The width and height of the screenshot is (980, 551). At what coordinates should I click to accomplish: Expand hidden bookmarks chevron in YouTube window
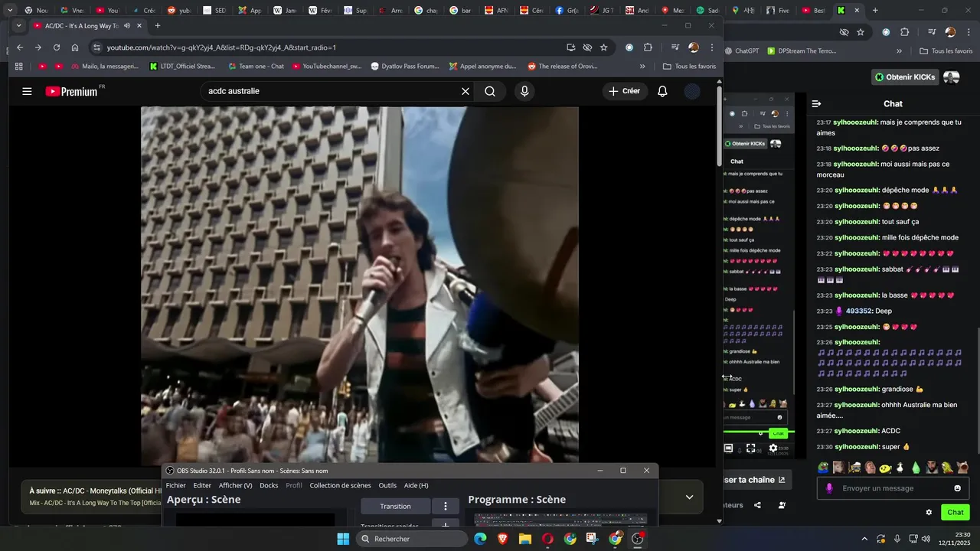pos(642,67)
